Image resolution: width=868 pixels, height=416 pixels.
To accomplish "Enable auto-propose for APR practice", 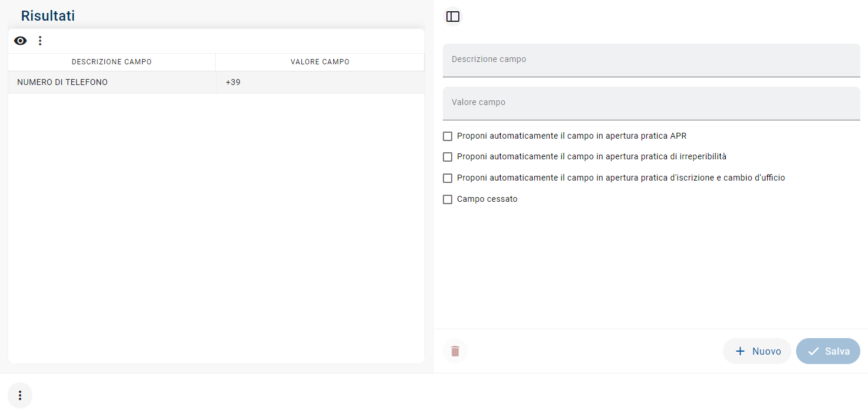I will click(x=448, y=136).
